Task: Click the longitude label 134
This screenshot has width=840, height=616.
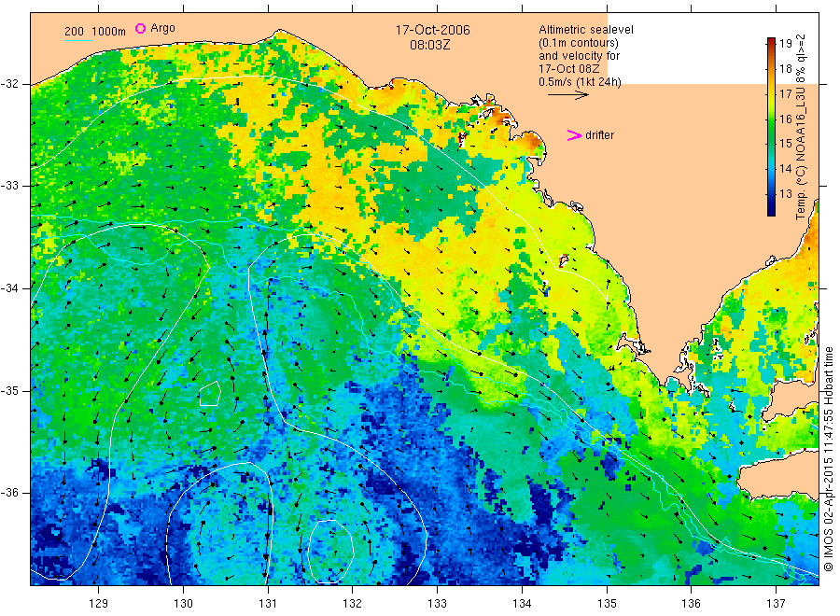Action: [522, 604]
